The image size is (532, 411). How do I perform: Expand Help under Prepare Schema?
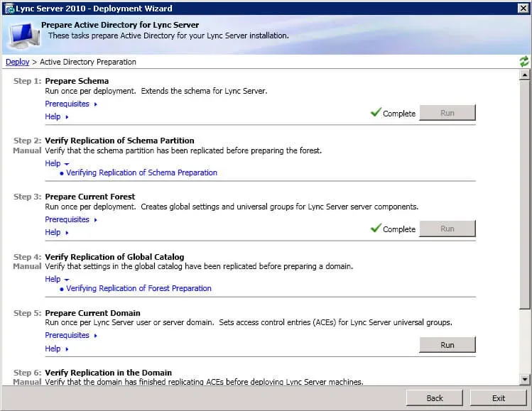(57, 116)
